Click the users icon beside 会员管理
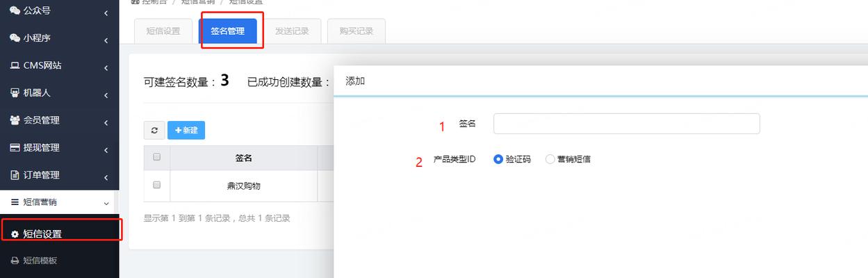The height and width of the screenshot is (278, 868). [x=15, y=120]
